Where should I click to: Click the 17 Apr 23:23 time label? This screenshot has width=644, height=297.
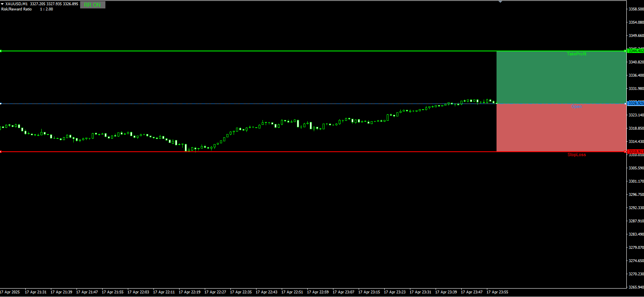pyautogui.click(x=395, y=292)
